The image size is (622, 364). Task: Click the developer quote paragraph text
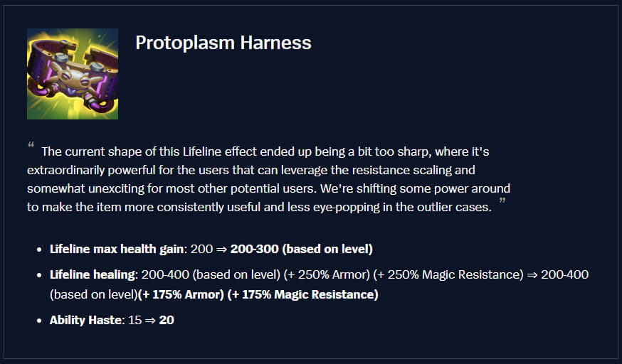coord(270,179)
